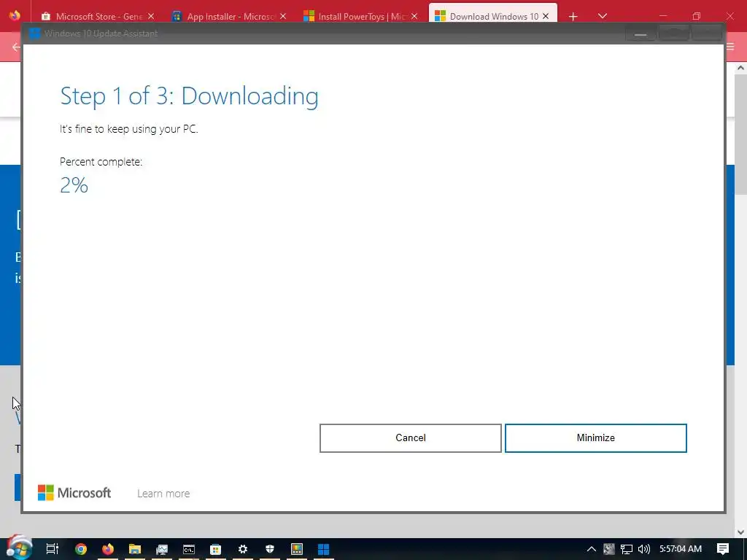
Task: Click the Firefox logo in title bar
Action: pyautogui.click(x=15, y=15)
